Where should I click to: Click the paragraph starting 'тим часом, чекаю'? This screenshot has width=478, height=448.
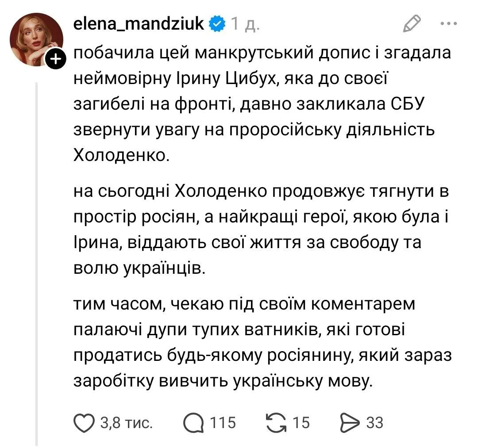(x=261, y=343)
